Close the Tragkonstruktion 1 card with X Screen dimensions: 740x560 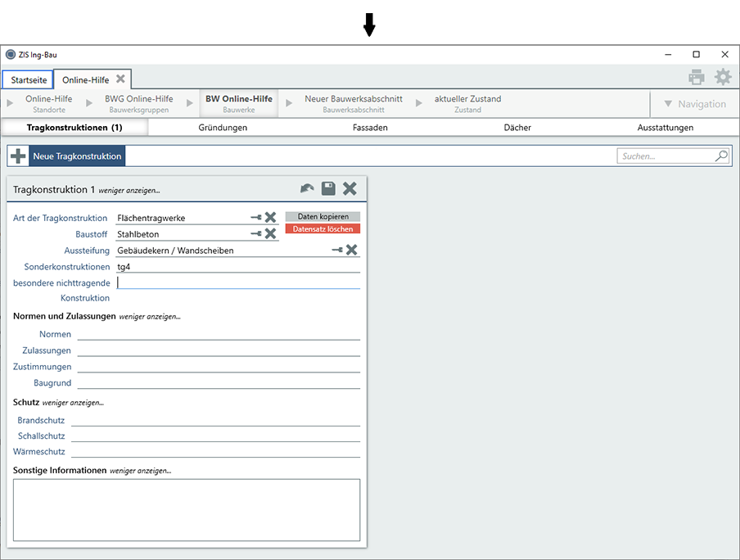(350, 189)
